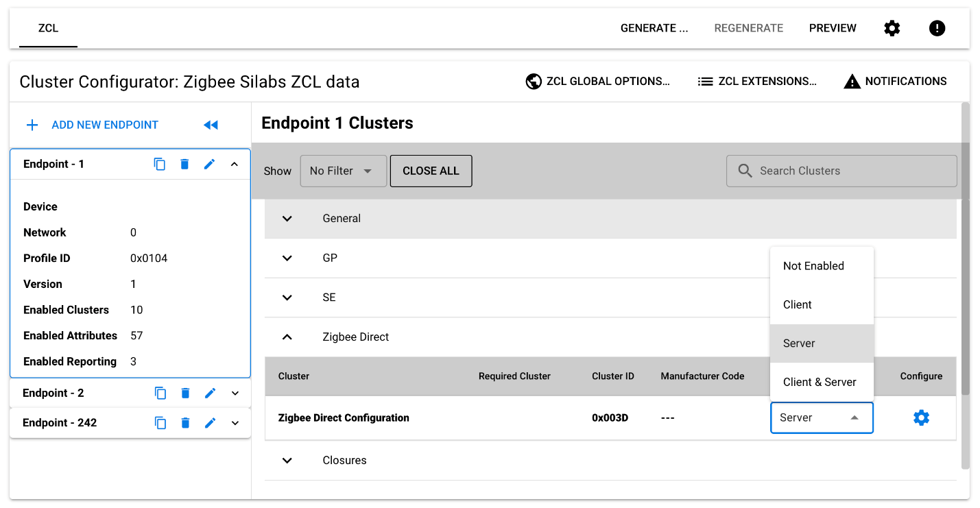Copy Endpoint - 242 with duplicate icon
This screenshot has height=508, width=980.
160,422
